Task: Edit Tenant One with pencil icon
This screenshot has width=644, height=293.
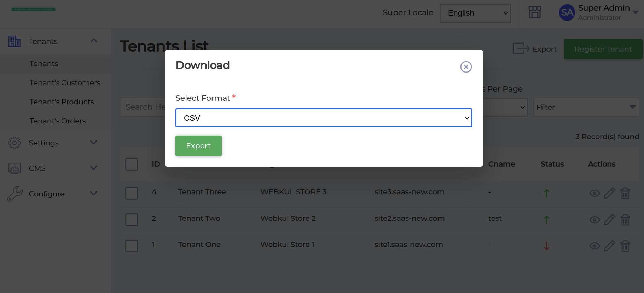Action: (609, 246)
